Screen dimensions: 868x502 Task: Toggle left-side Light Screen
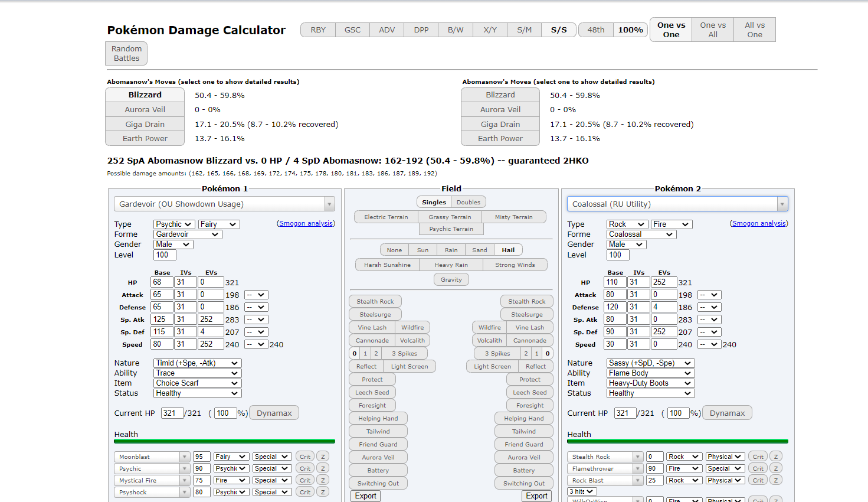(410, 366)
